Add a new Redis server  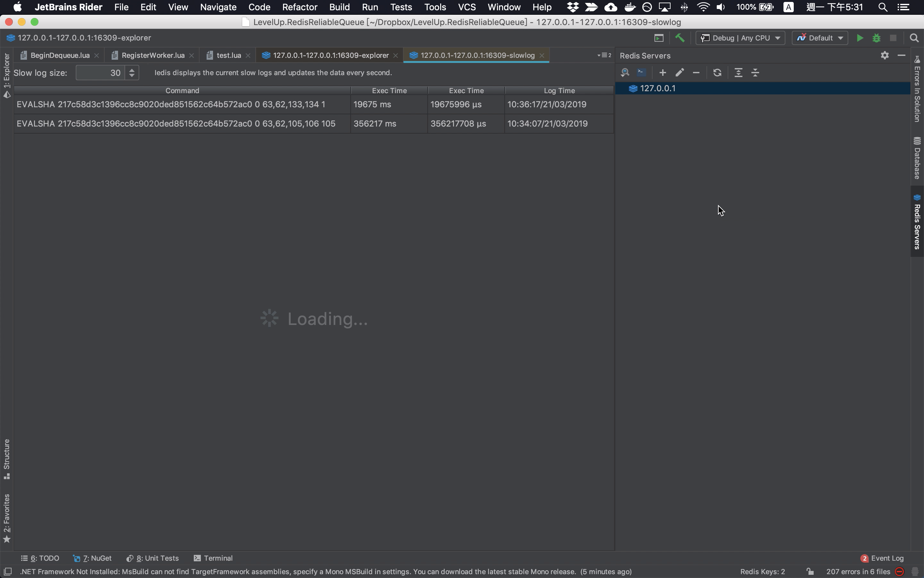point(663,73)
